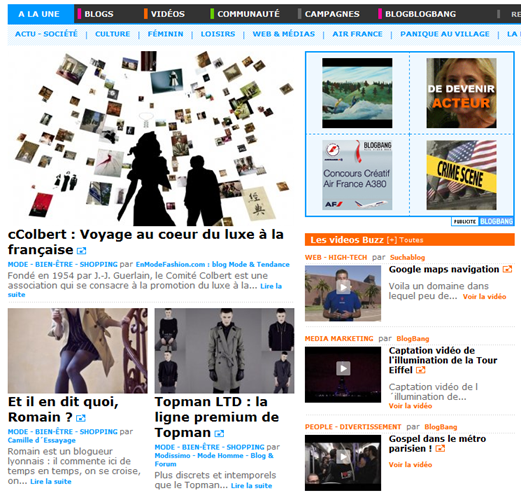Open the ACTU - SOCIÉTÉ category

[46, 34]
